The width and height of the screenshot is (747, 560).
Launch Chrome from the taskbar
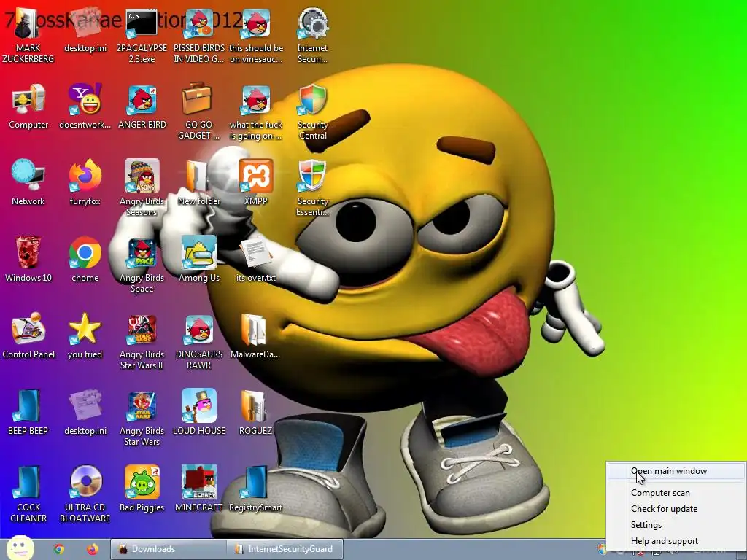(59, 549)
